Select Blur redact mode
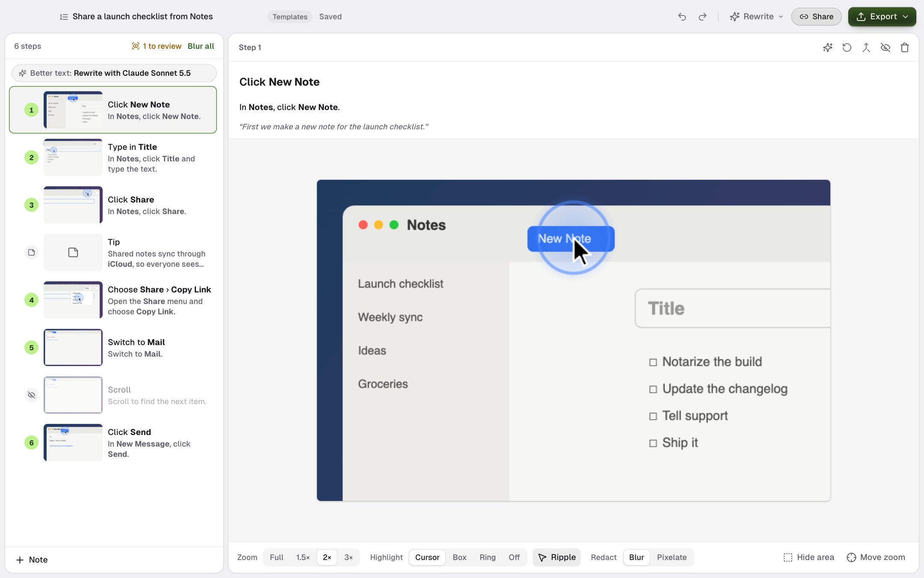Image resolution: width=924 pixels, height=578 pixels. coord(637,557)
